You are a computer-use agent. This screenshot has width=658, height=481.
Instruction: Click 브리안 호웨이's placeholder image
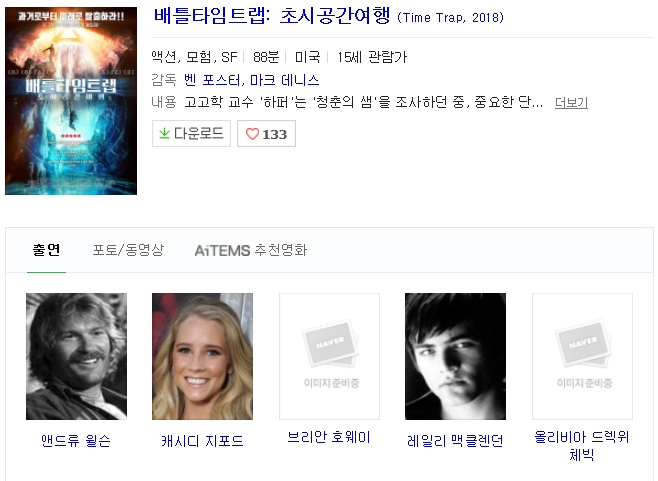point(329,356)
